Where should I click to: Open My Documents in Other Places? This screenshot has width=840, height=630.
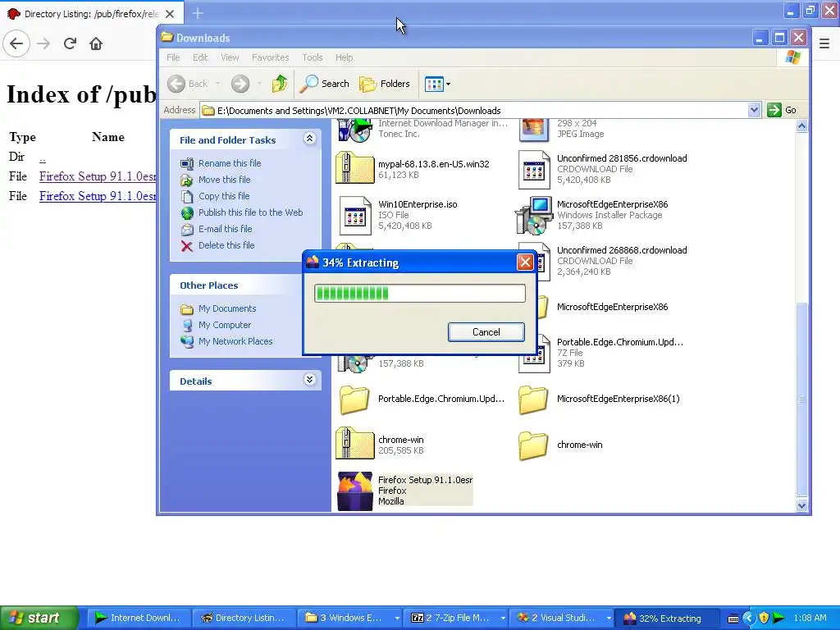pos(227,308)
